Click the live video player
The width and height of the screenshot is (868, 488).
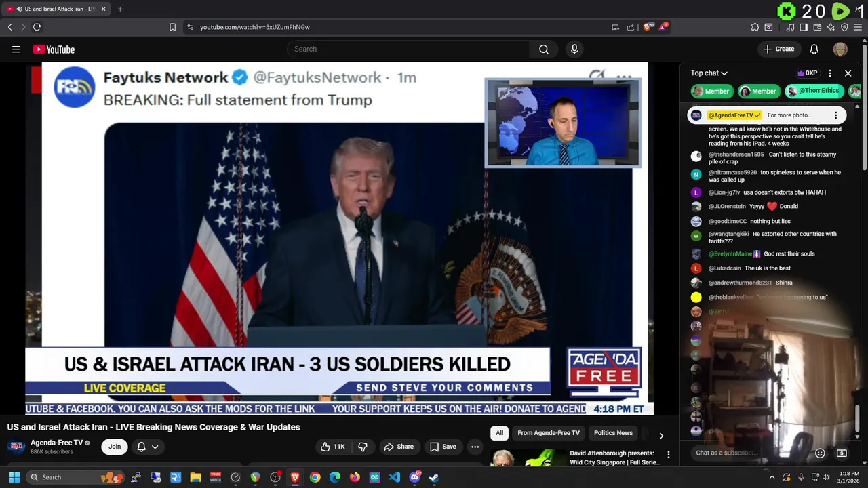(x=339, y=237)
